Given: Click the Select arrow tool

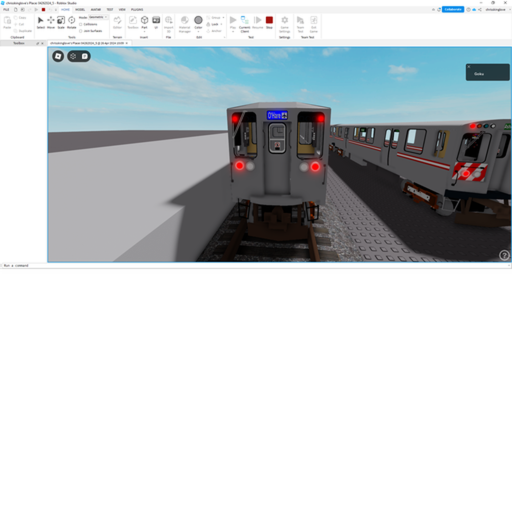Looking at the screenshot, I should point(41,22).
